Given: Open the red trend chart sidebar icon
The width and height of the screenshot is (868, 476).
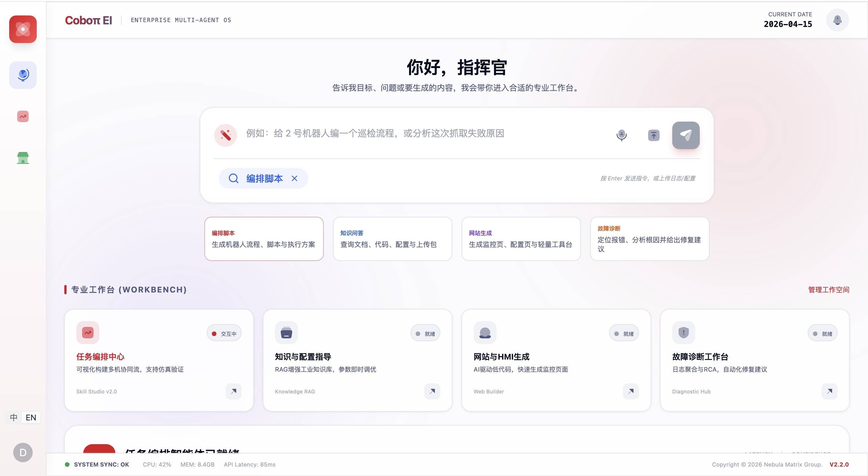Looking at the screenshot, I should click(23, 116).
